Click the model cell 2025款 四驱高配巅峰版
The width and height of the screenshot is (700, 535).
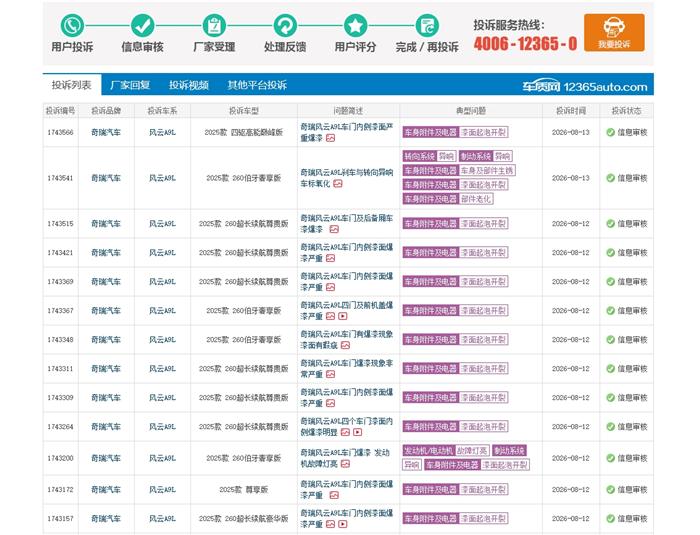244,132
